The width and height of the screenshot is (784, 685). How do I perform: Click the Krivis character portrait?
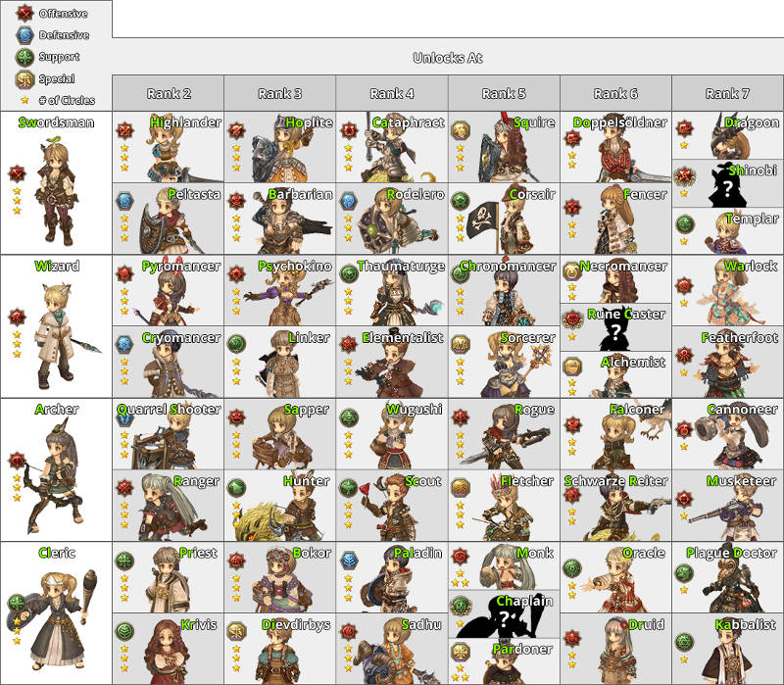[165, 652]
